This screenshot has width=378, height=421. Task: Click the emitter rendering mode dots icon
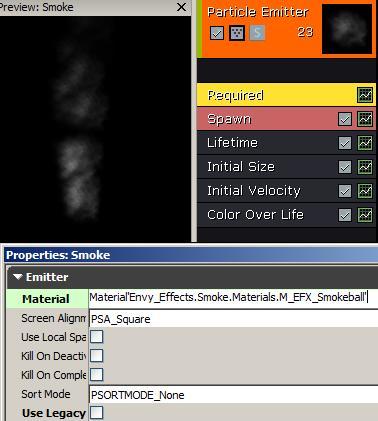pos(237,33)
